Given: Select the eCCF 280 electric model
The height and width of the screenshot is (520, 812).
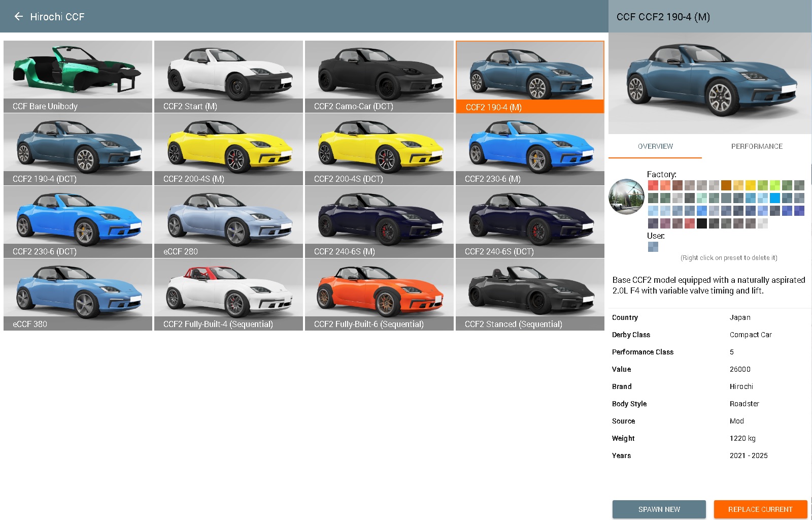Looking at the screenshot, I should click(x=228, y=222).
